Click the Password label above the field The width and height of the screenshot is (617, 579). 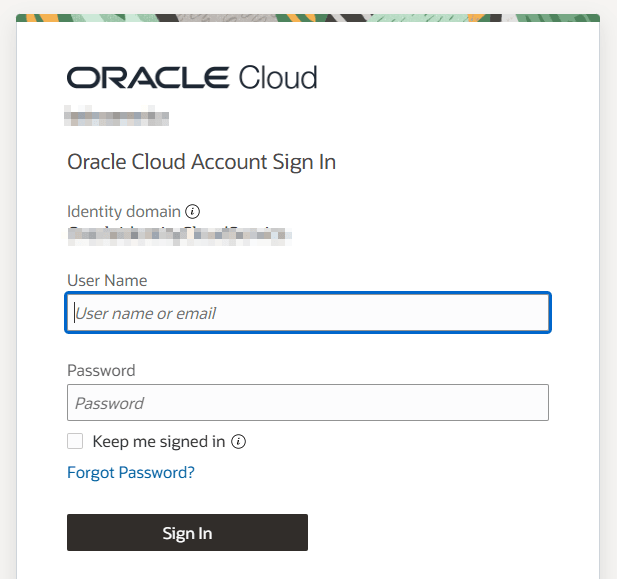(x=101, y=371)
